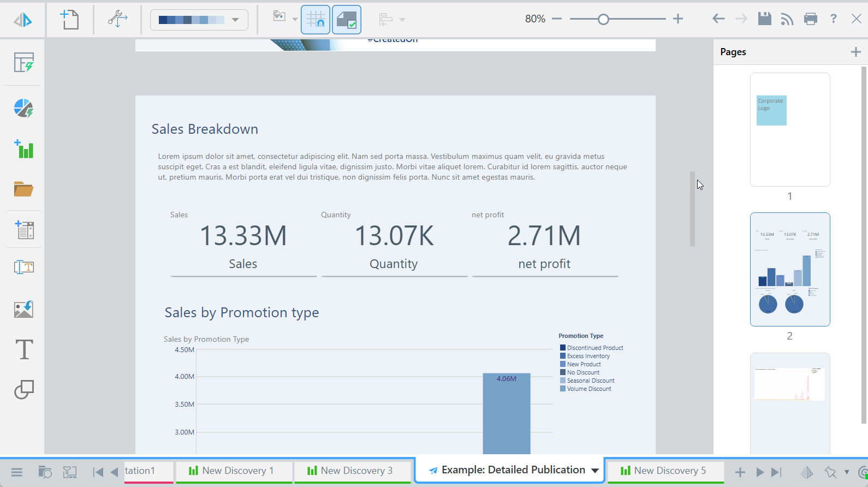Open the wrench settings tool

tap(117, 19)
